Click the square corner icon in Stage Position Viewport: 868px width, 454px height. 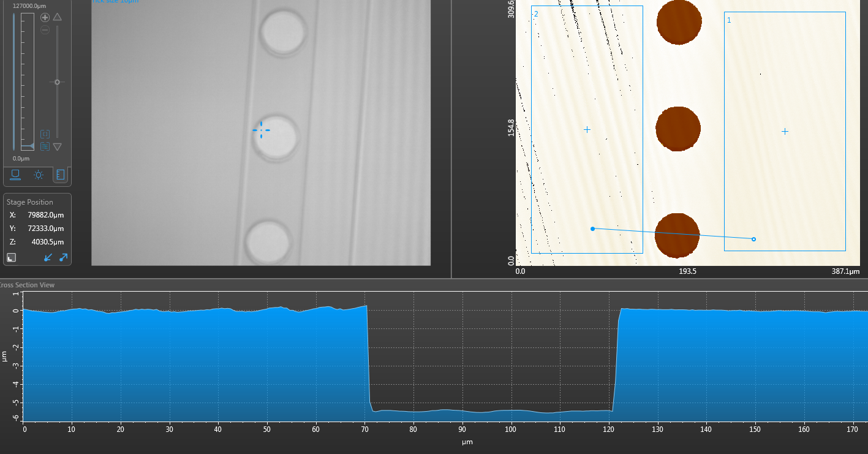coord(11,258)
